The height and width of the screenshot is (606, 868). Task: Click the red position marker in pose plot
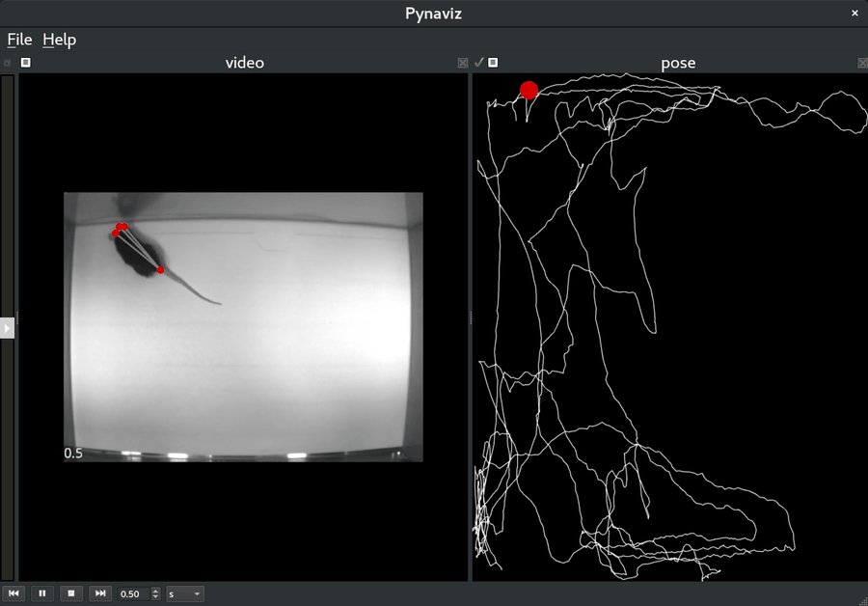[529, 90]
